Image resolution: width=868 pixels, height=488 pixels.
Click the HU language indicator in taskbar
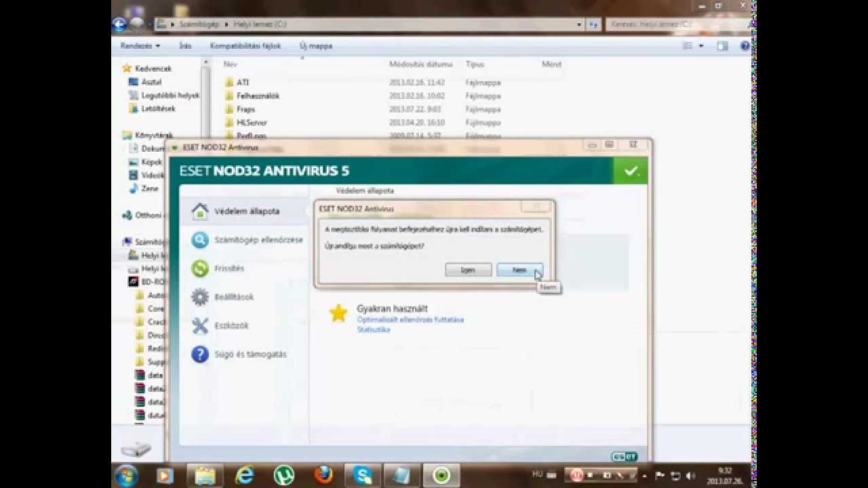click(x=537, y=474)
